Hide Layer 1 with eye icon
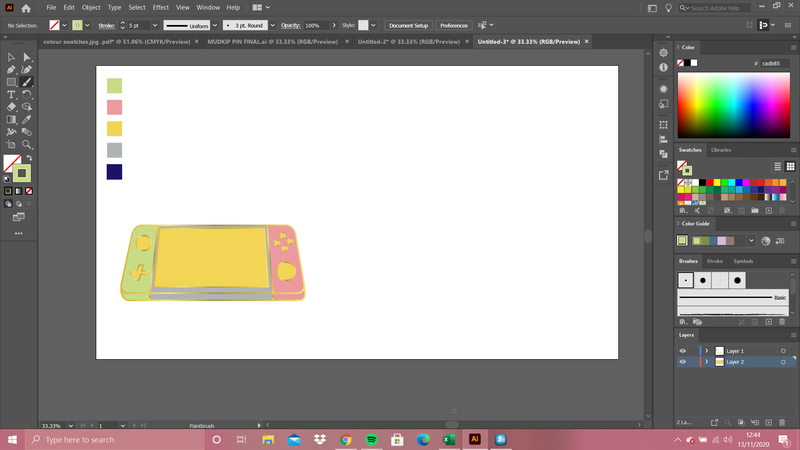 pos(683,351)
